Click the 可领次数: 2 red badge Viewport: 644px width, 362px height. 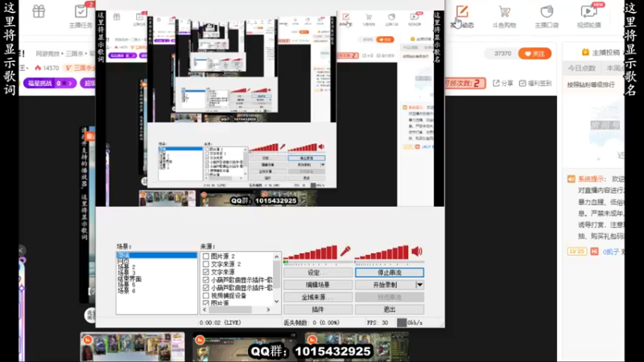(464, 84)
